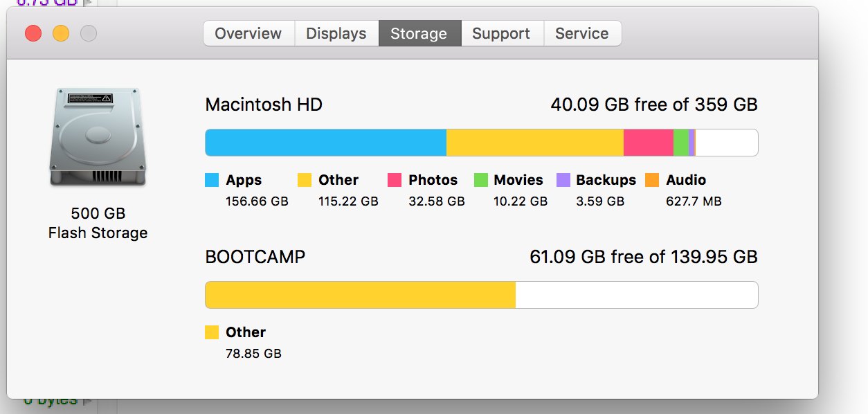This screenshot has height=414, width=868.
Task: Click the blue Apps legend swatch
Action: tap(213, 180)
